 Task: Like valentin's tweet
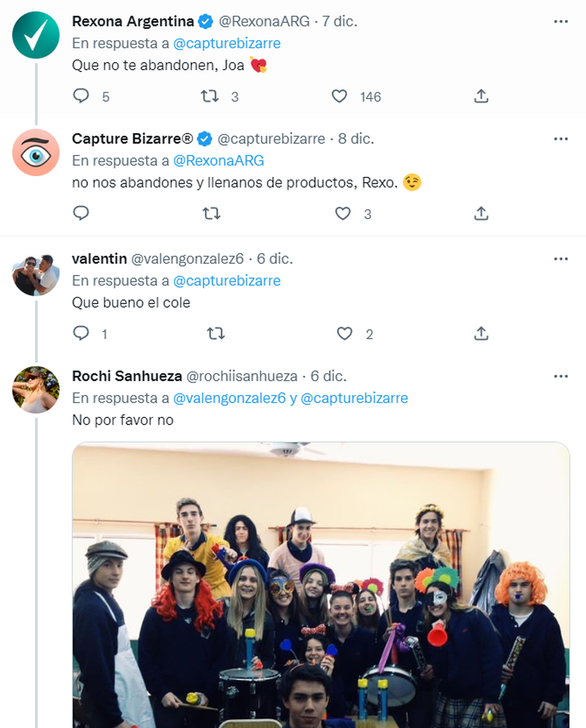click(x=345, y=333)
